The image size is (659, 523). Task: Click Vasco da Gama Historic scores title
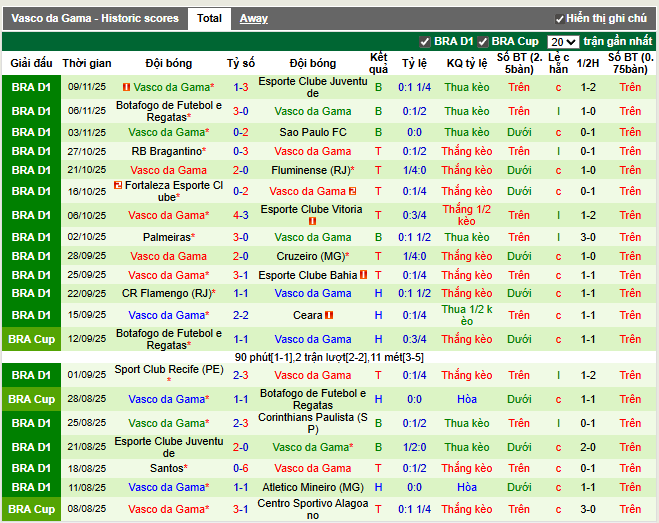click(95, 18)
